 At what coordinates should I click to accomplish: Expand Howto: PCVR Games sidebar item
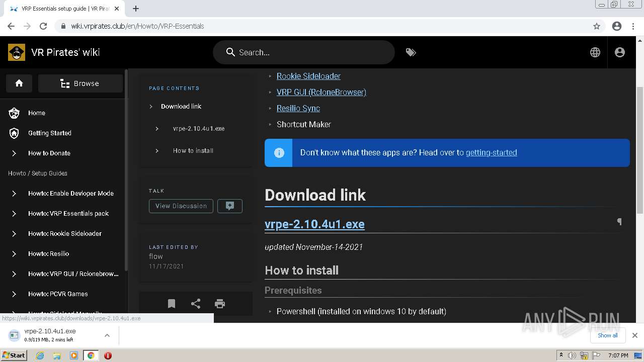(x=14, y=294)
